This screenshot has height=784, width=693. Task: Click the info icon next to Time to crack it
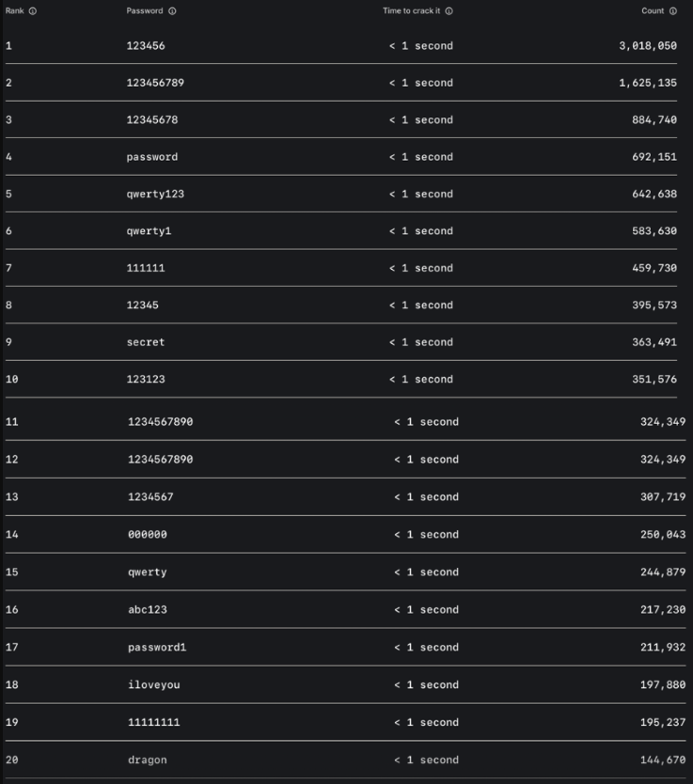(449, 11)
